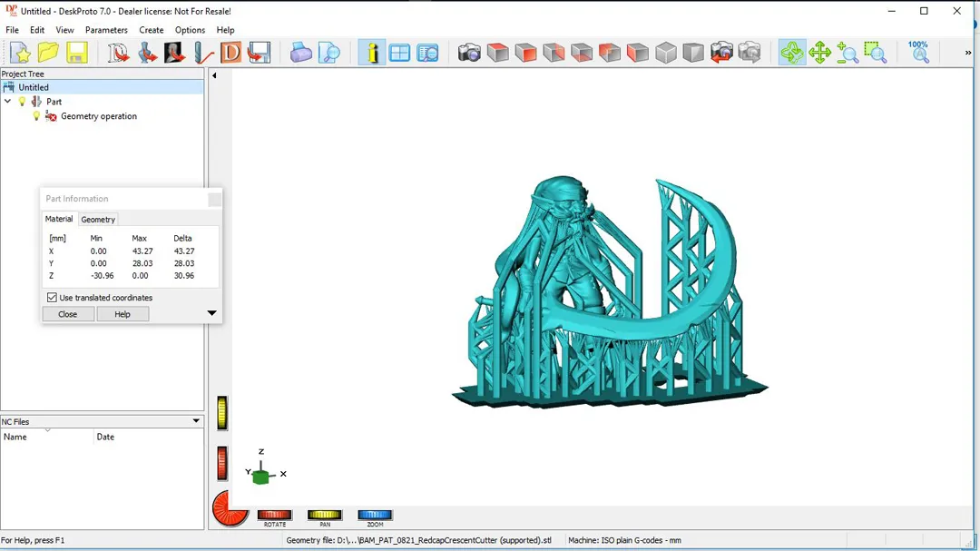
Task: Open the Help menu in menu bar
Action: 225,30
